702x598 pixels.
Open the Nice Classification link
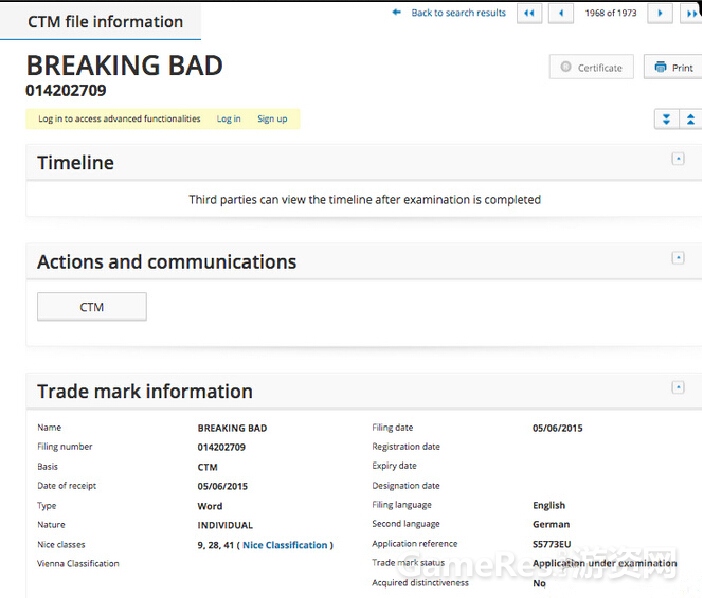285,545
